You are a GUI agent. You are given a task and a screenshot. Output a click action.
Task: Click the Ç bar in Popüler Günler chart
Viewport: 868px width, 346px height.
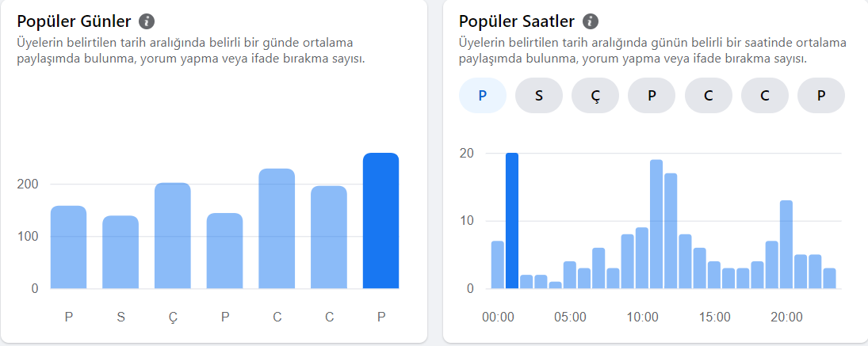[173, 235]
